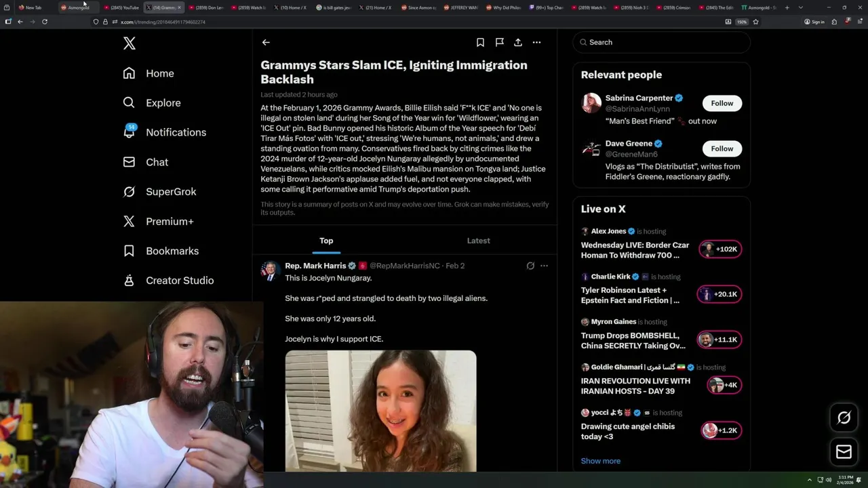The width and height of the screenshot is (868, 488).
Task: Open Notifications with the 14 badge
Action: pyautogui.click(x=164, y=132)
